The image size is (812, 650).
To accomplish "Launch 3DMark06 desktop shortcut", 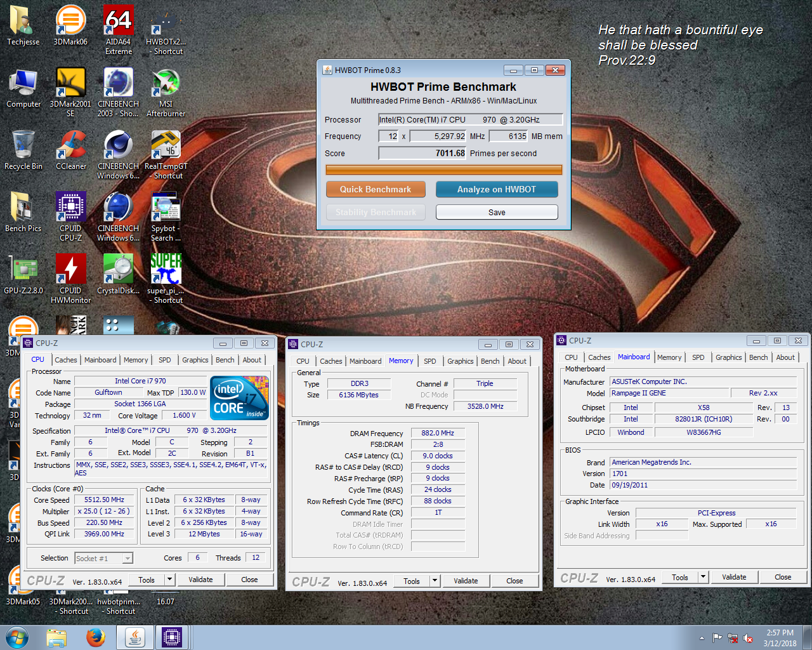I will point(70,25).
